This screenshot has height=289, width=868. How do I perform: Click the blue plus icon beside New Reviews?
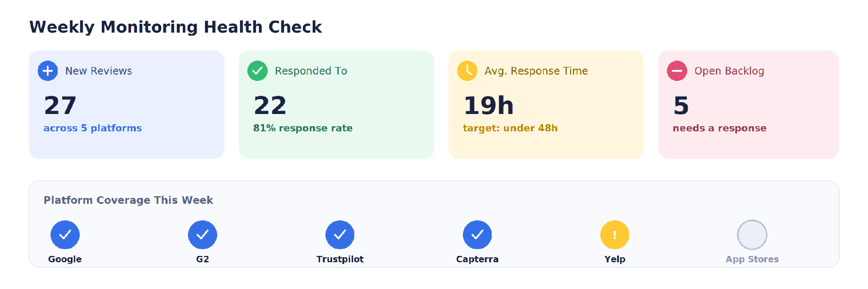pyautogui.click(x=48, y=71)
